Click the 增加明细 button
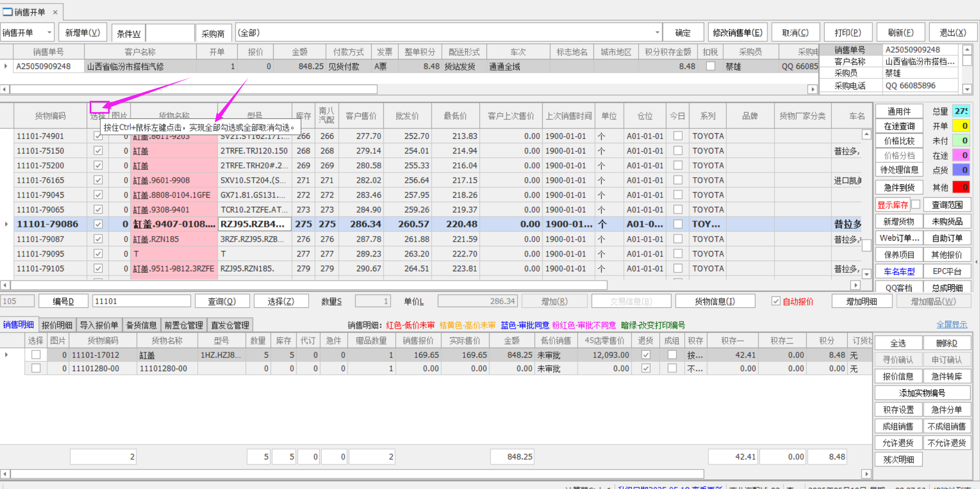 [862, 301]
